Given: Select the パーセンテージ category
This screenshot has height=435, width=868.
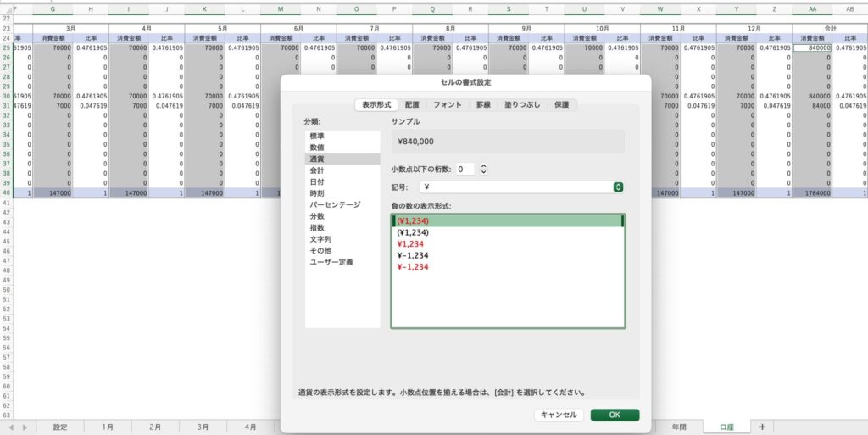Looking at the screenshot, I should coord(335,204).
